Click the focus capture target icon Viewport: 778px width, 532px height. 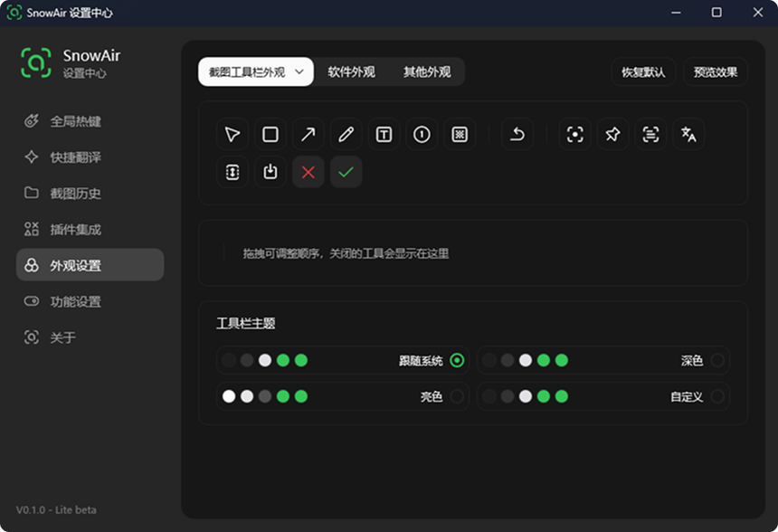pos(575,135)
